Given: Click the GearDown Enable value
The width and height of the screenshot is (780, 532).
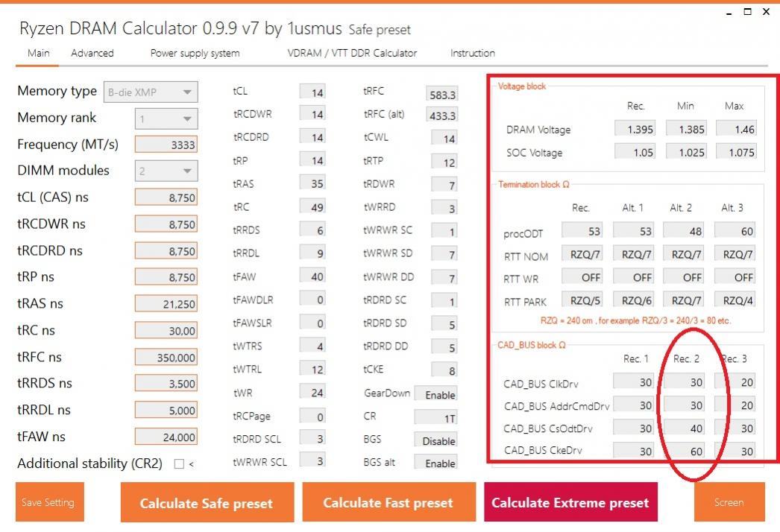Looking at the screenshot, I should pyautogui.click(x=435, y=395).
